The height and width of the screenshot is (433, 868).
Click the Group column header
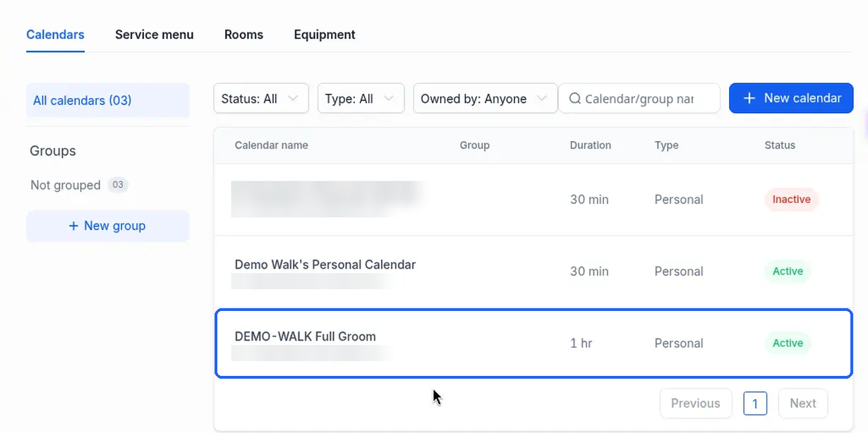(x=475, y=145)
